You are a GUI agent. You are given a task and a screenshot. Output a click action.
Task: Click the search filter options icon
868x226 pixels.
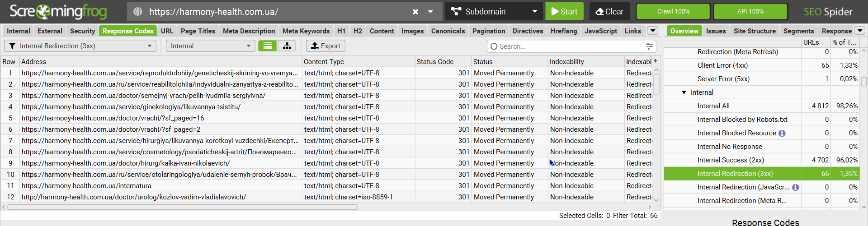click(649, 46)
